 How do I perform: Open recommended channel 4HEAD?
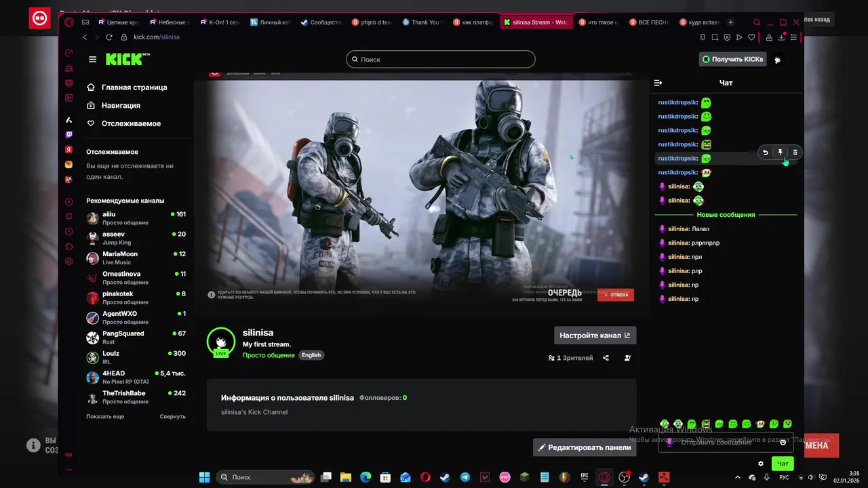[x=136, y=378]
